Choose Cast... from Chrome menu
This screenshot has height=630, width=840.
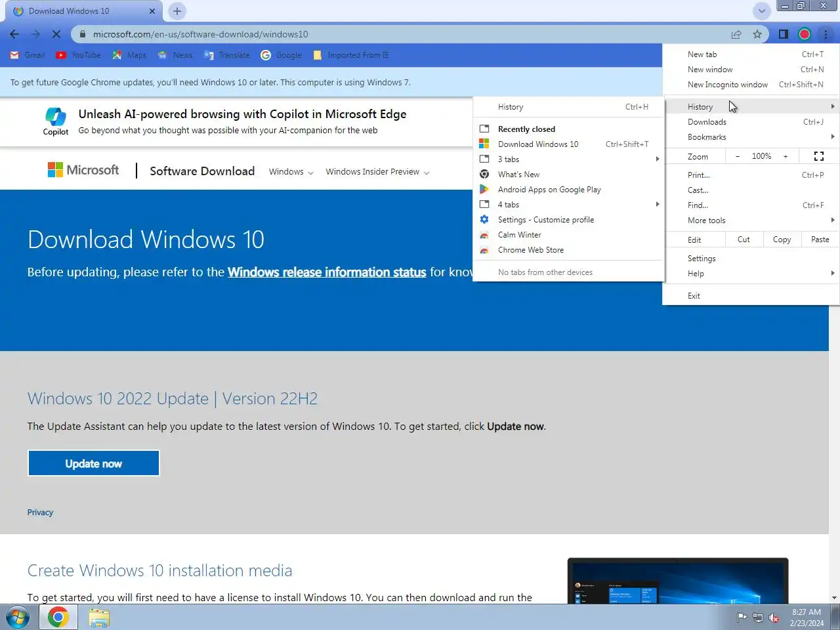(751, 190)
